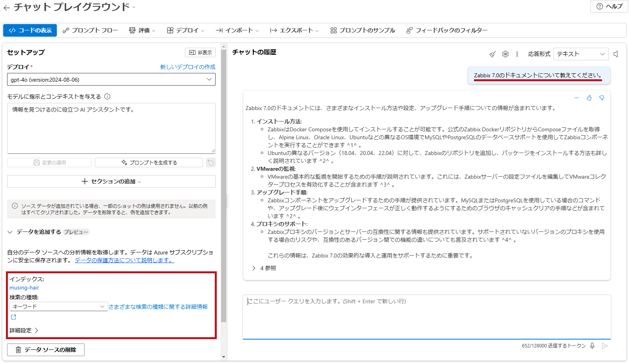Click データ ソースの削除 button
The image size is (629, 364).
46,350
